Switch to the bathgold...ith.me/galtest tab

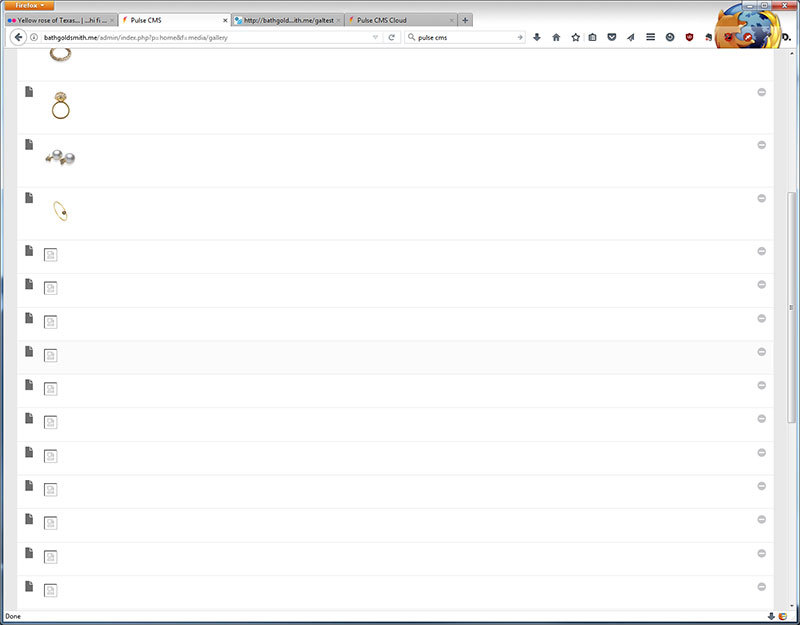[x=288, y=20]
